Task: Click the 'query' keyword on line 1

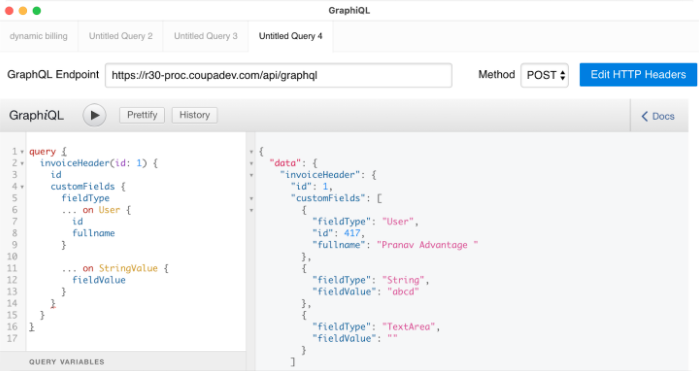Action: [42, 152]
